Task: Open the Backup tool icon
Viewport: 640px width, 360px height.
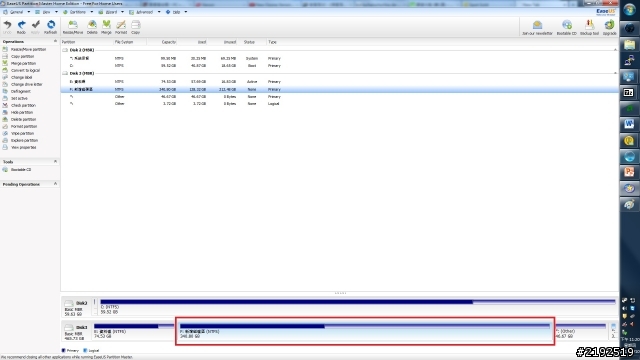Action: [589, 25]
